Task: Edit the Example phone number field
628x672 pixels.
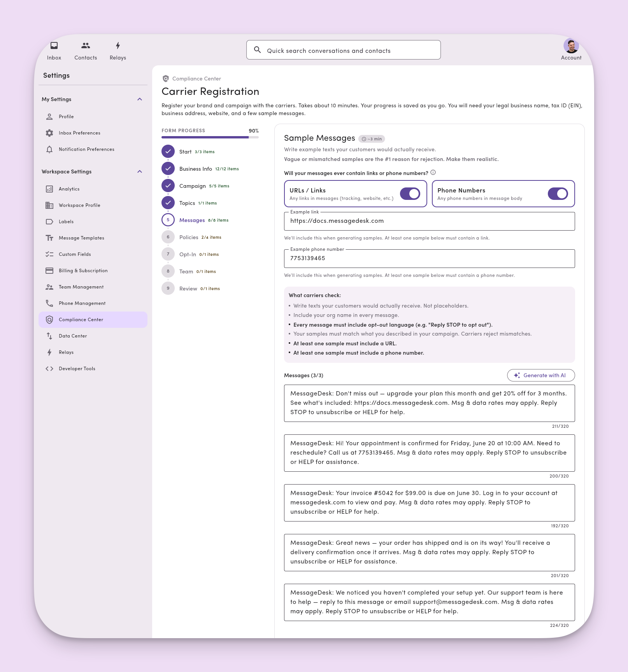Action: (430, 259)
